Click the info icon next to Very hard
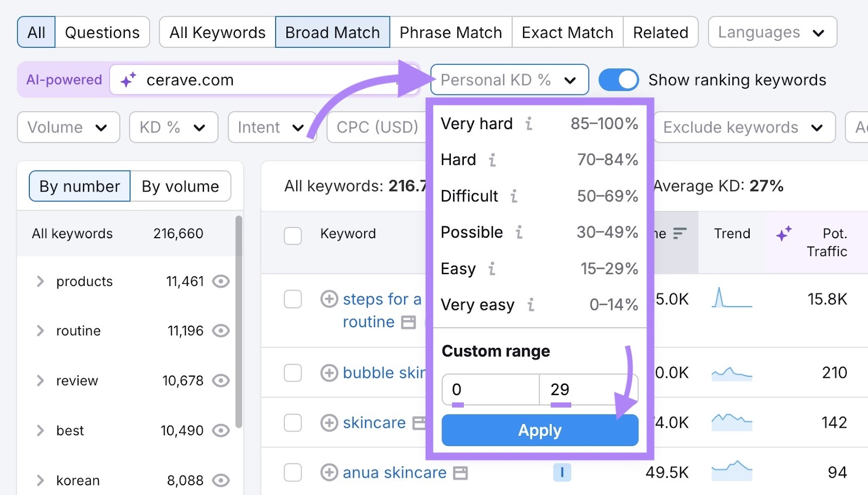This screenshot has width=868, height=495. [x=529, y=124]
